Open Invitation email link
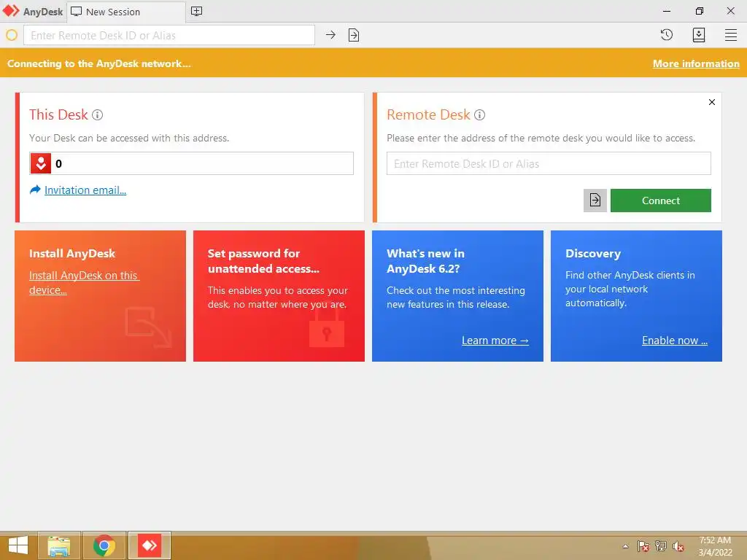Viewport: 747px width, 560px height. click(x=85, y=190)
